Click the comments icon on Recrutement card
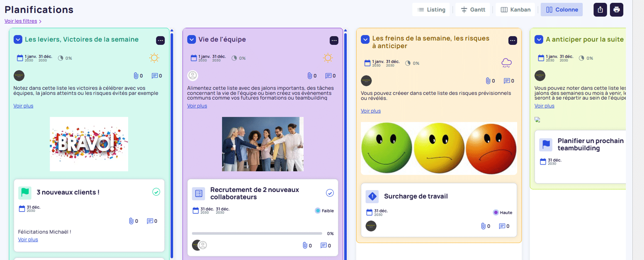 pyautogui.click(x=324, y=245)
